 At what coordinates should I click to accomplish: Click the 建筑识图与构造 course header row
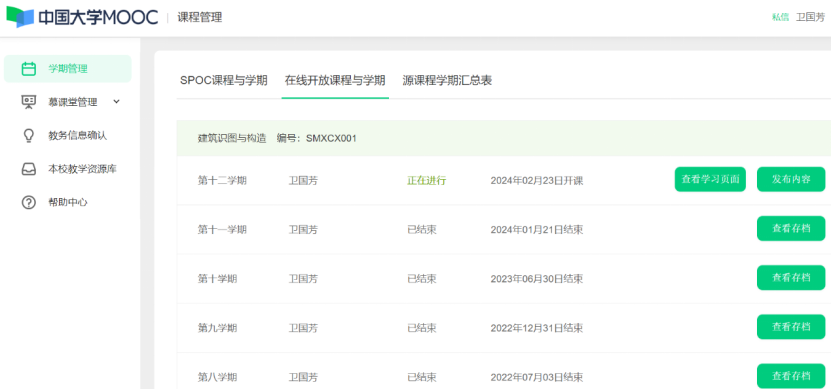click(503, 138)
